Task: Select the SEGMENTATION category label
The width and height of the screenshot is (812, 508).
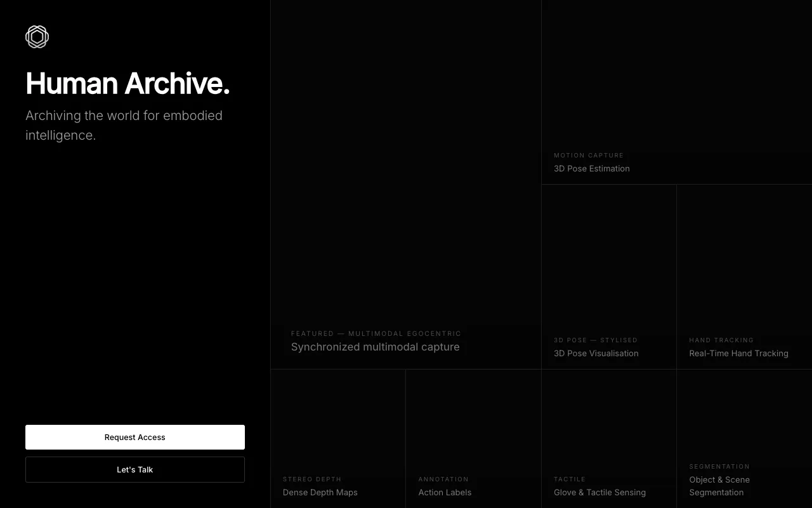Action: coord(719,466)
